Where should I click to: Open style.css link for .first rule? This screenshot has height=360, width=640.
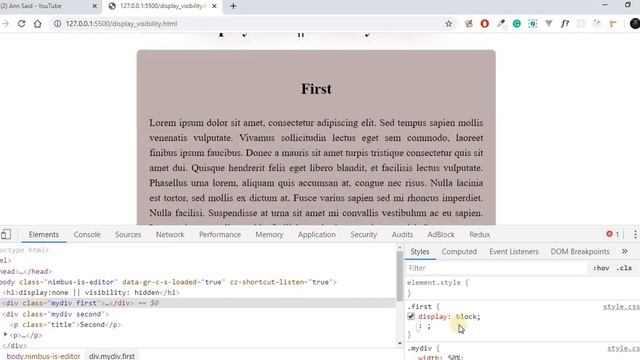coord(621,307)
